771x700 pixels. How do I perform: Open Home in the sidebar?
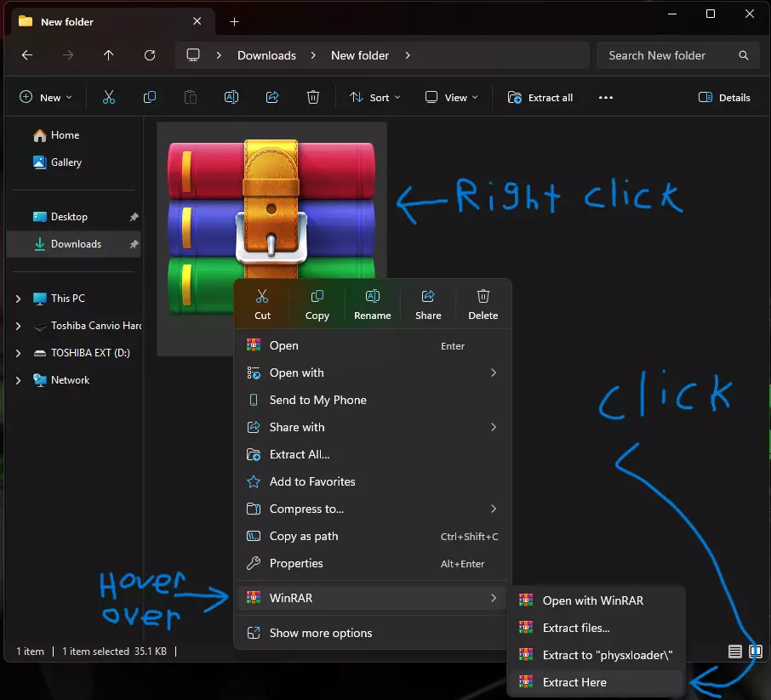(x=74, y=135)
